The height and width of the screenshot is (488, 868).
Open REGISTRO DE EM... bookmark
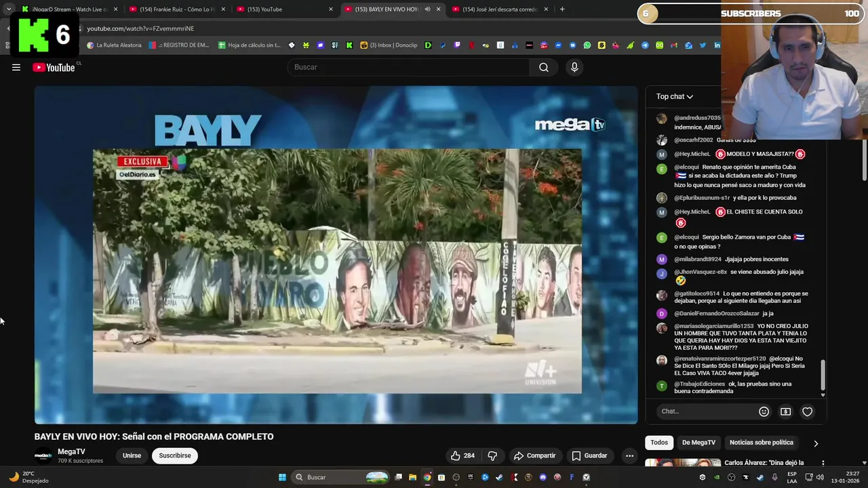point(179,45)
